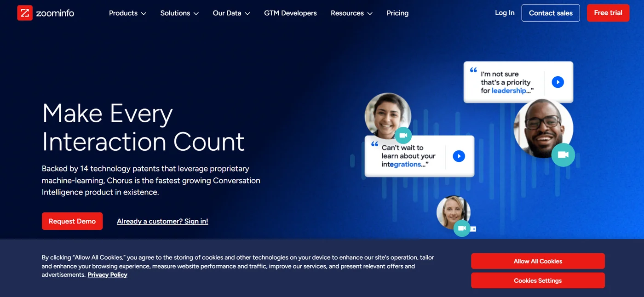Start a Free trial
644x297 pixels.
tap(608, 13)
